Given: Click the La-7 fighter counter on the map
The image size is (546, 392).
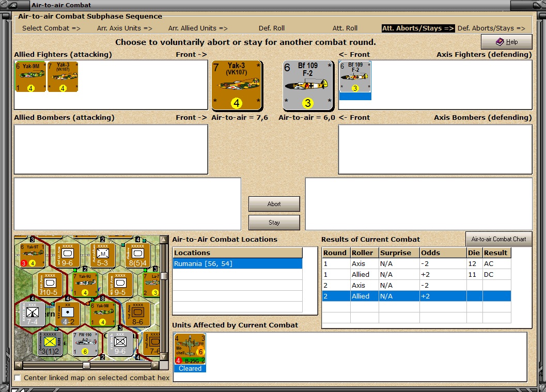Looking at the screenshot, I should 151,285.
